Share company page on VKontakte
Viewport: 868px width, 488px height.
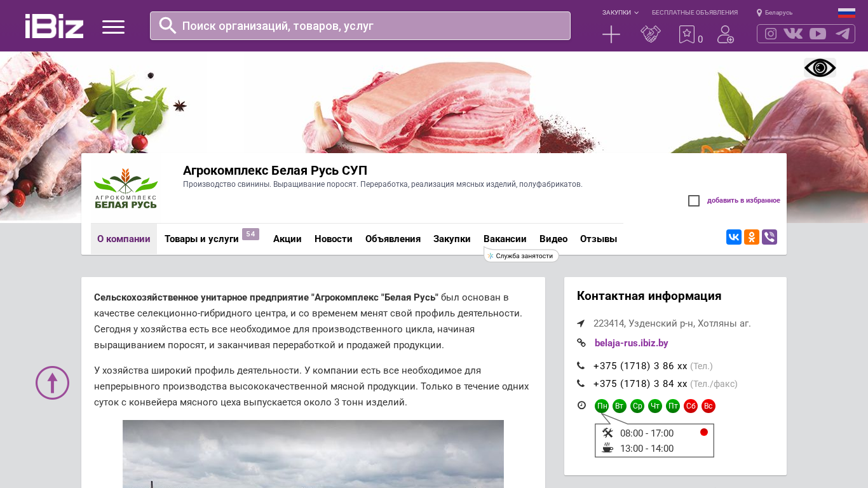click(x=734, y=238)
